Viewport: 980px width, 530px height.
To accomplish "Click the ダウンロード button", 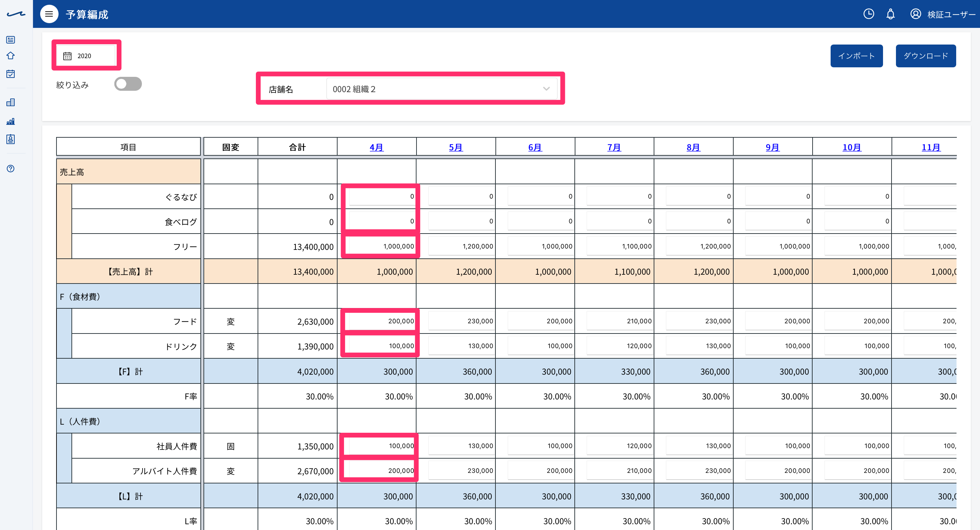I will point(926,56).
